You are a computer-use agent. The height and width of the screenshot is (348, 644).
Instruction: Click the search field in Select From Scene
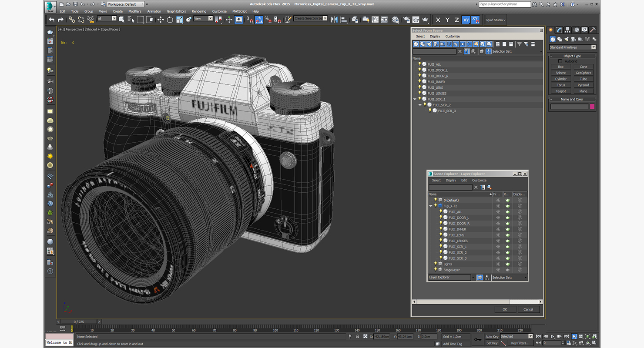coord(434,51)
